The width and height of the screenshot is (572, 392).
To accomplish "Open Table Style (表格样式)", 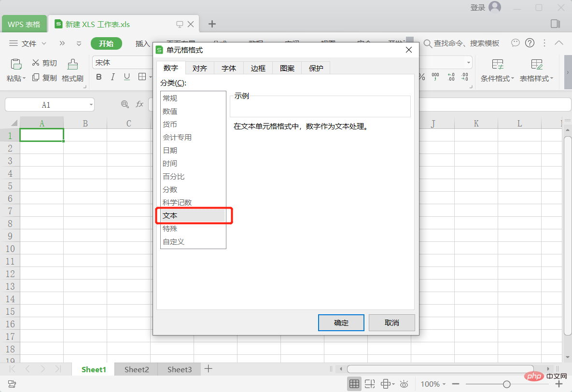I will point(536,70).
